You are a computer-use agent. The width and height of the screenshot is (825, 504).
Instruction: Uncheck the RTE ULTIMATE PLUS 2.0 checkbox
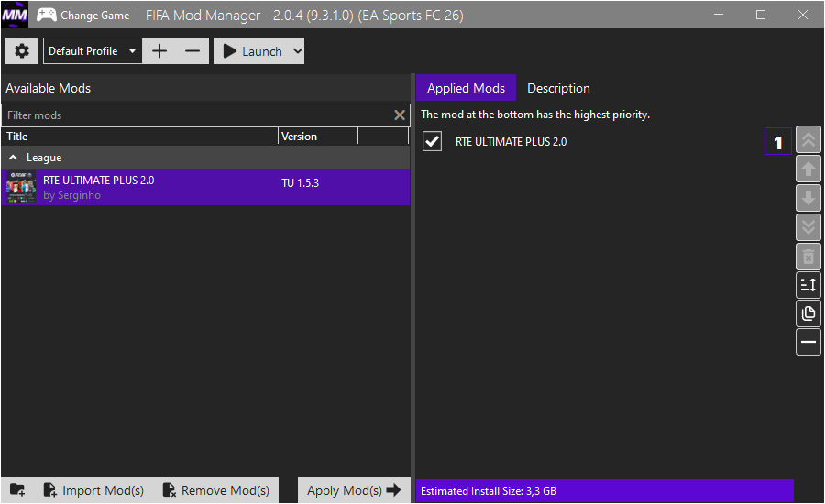[433, 142]
